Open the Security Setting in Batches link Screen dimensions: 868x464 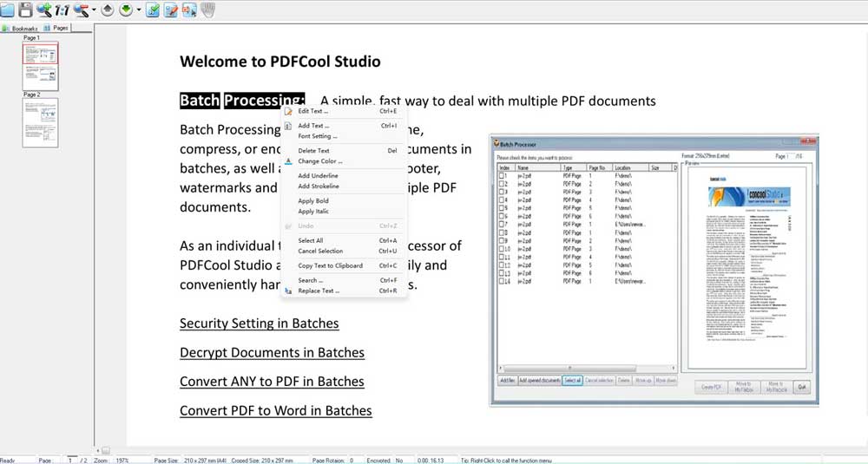pyautogui.click(x=259, y=323)
